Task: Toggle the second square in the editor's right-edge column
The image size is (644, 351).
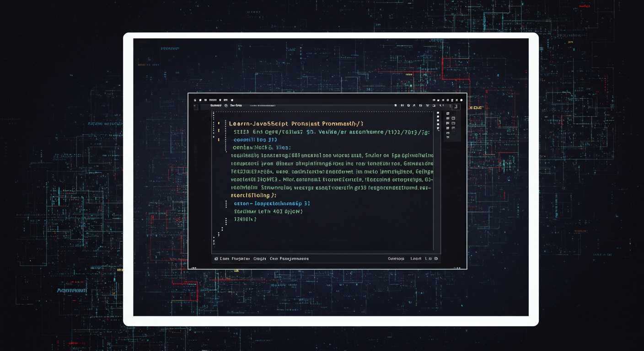Action: (438, 117)
